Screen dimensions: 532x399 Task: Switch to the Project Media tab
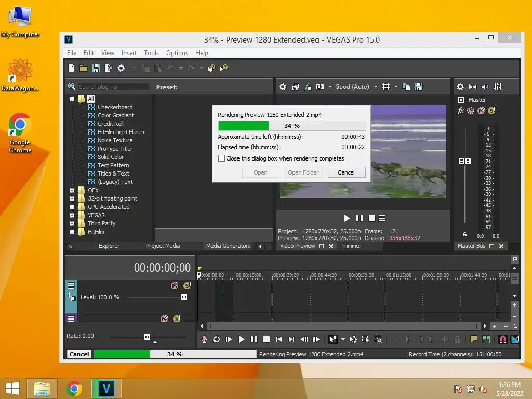click(163, 246)
